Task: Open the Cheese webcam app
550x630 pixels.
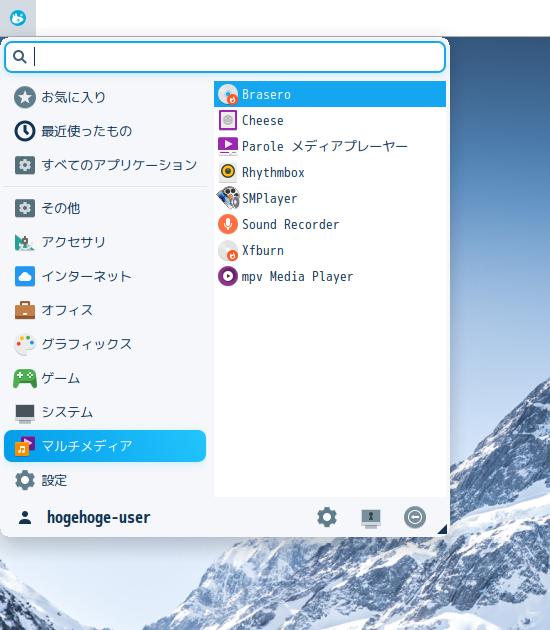Action: [x=330, y=121]
